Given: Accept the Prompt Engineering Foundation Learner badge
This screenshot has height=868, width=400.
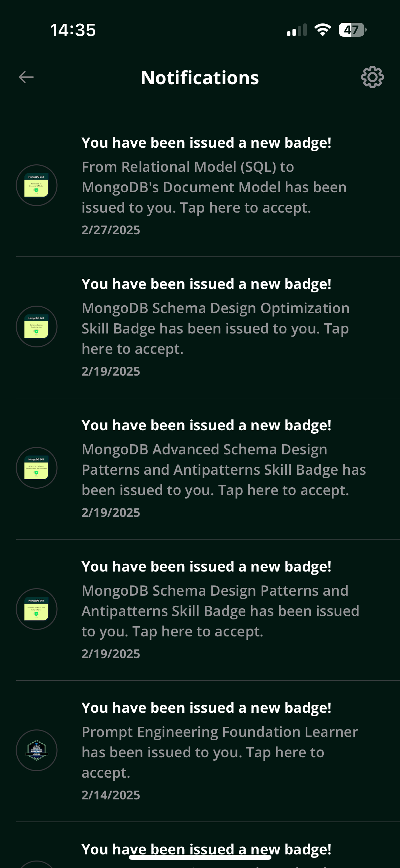Looking at the screenshot, I should pos(220,753).
